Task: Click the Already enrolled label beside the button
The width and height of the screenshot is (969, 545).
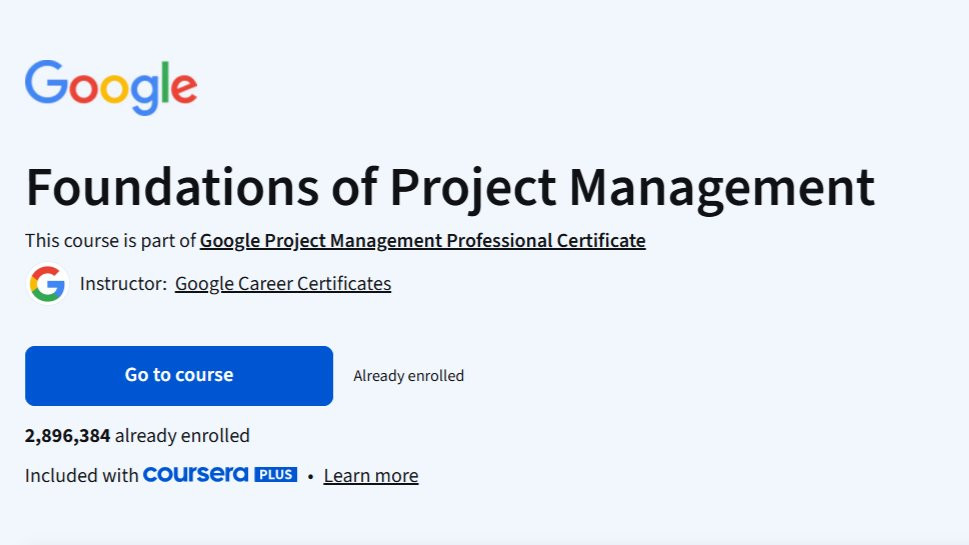Action: pyautogui.click(x=408, y=376)
